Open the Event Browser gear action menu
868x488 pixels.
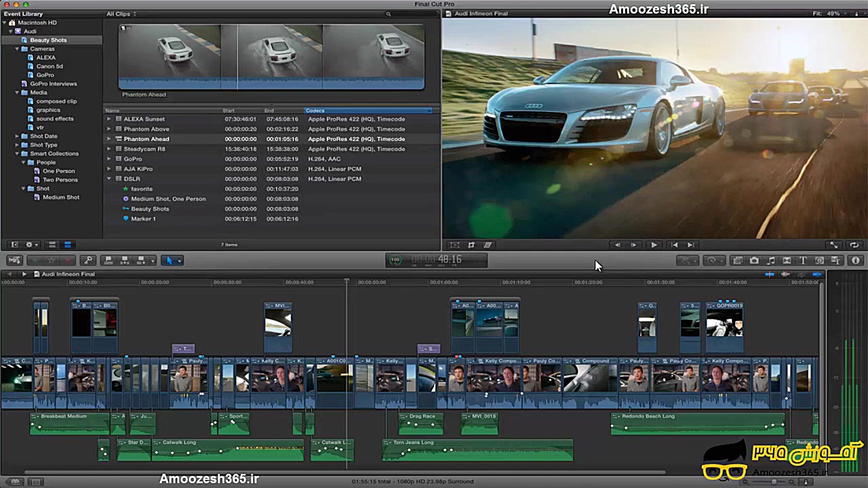(x=31, y=245)
